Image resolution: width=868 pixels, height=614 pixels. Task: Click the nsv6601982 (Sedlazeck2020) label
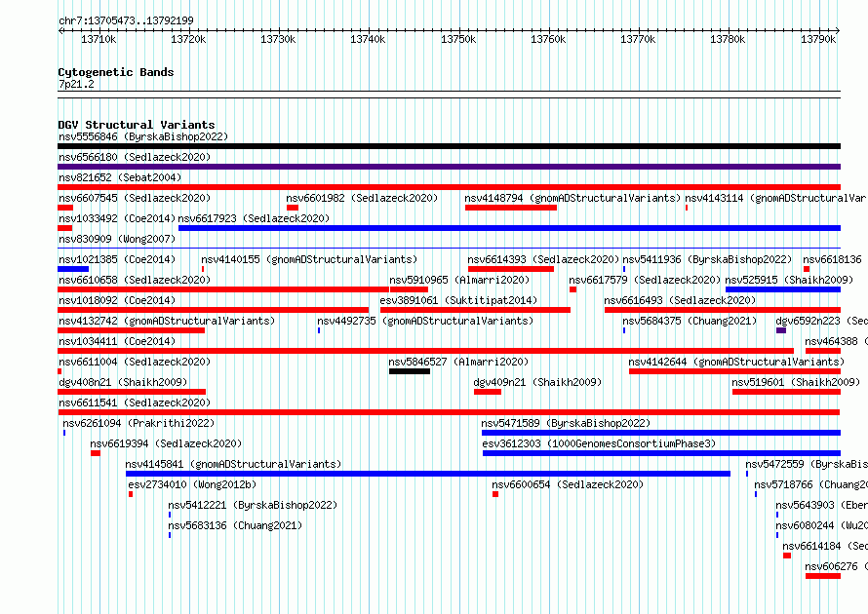(x=362, y=198)
